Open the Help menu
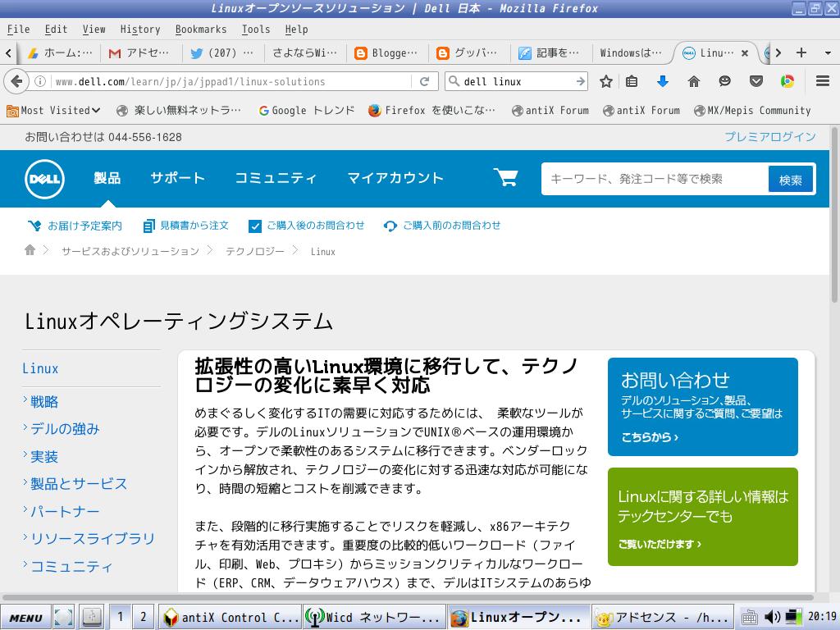The image size is (840, 630). click(296, 30)
